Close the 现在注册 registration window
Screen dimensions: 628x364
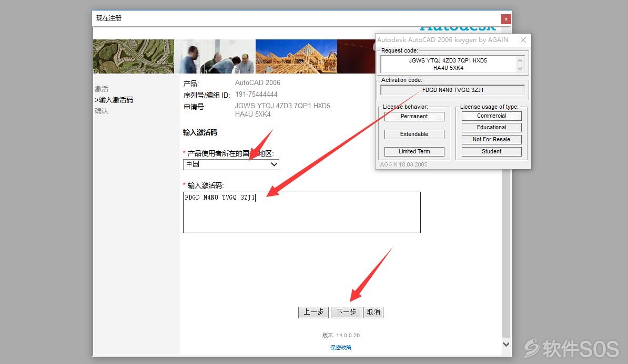(x=506, y=19)
